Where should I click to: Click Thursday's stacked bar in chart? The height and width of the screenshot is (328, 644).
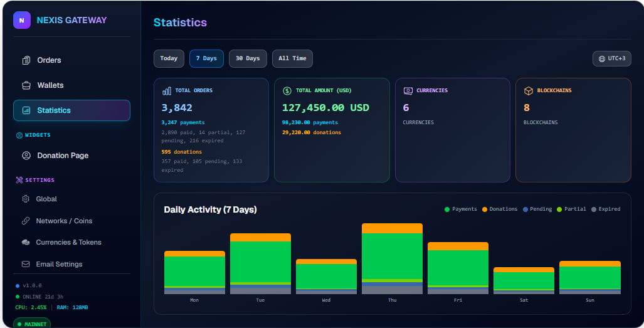point(393,258)
